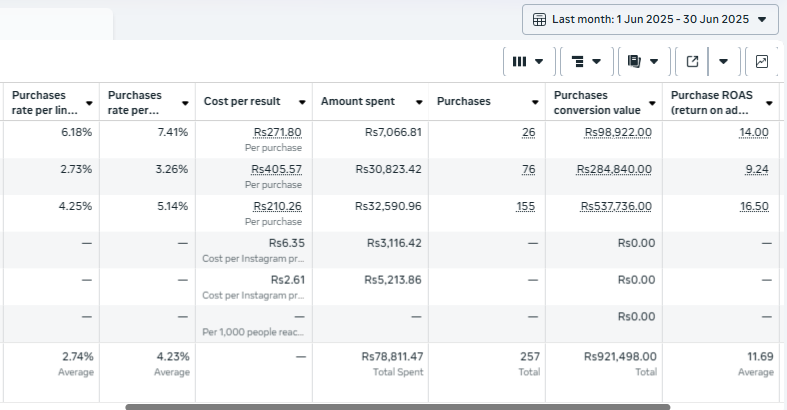Open Purchases column menu arrow
The height and width of the screenshot is (410, 787).
point(535,102)
